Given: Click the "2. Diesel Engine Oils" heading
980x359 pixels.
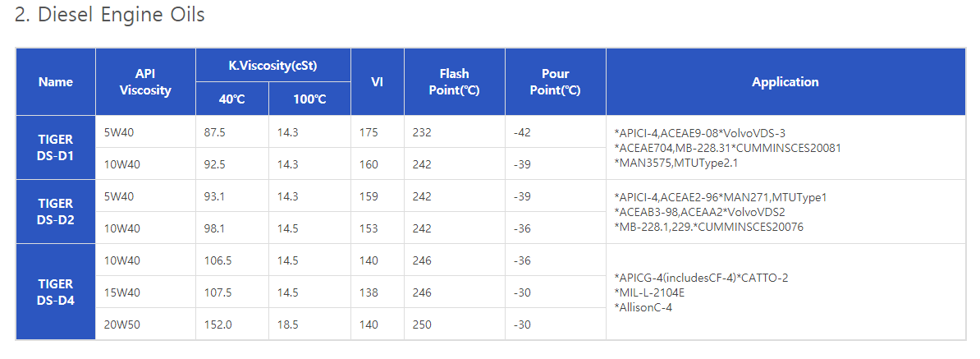Looking at the screenshot, I should (x=110, y=16).
